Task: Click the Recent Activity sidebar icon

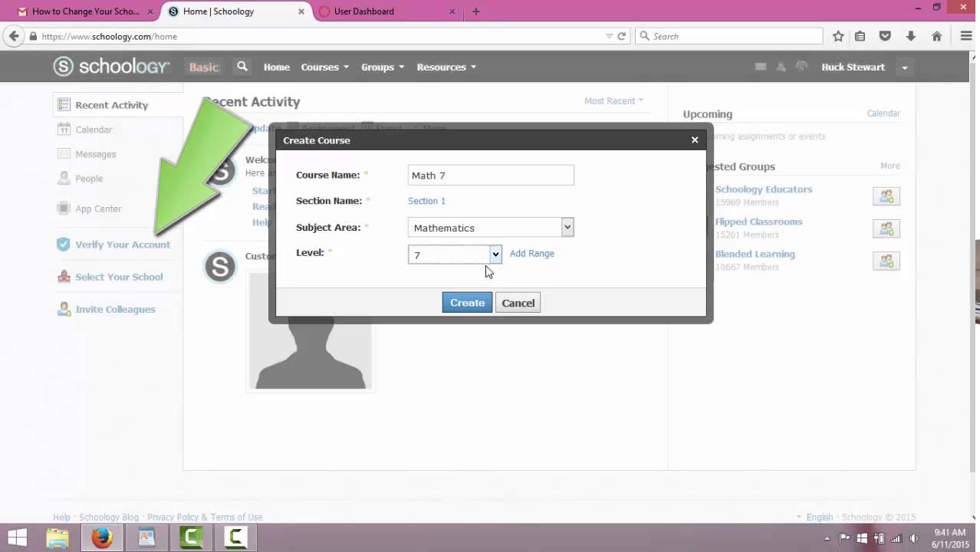Action: coord(64,105)
